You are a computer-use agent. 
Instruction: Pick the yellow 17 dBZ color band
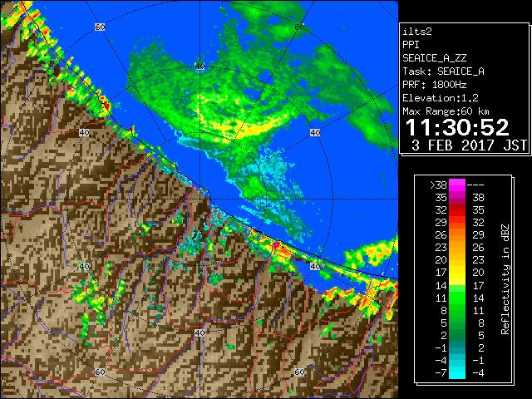[457, 273]
